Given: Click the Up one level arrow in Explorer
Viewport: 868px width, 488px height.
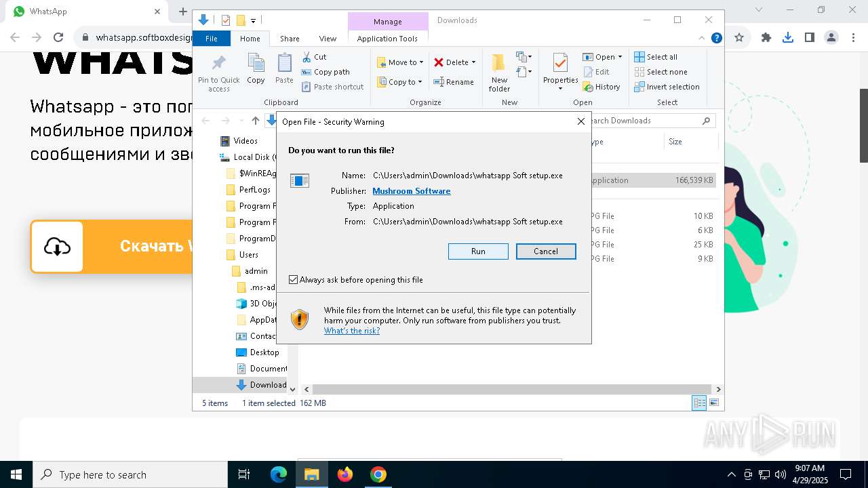Looking at the screenshot, I should pyautogui.click(x=255, y=121).
